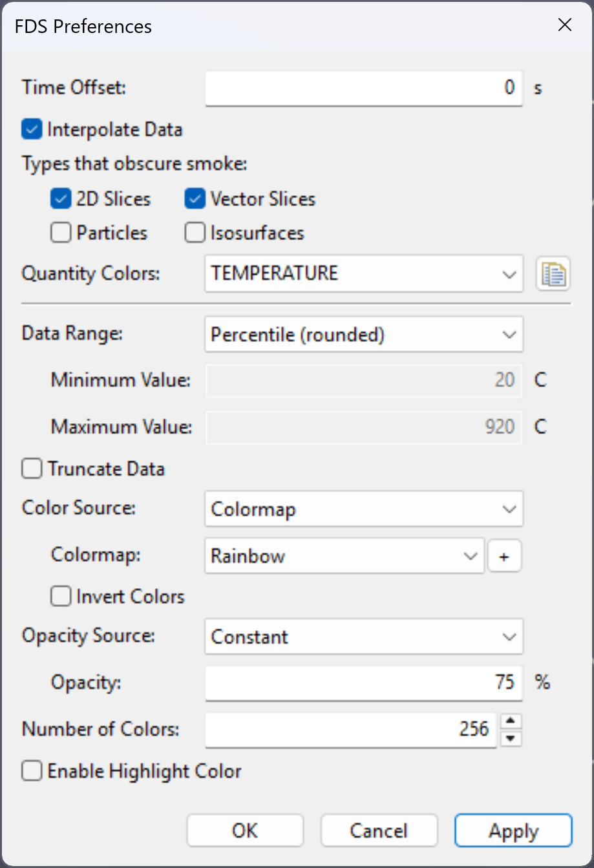Toggle the Interpolate Data checkbox
594x868 pixels.
(x=31, y=129)
